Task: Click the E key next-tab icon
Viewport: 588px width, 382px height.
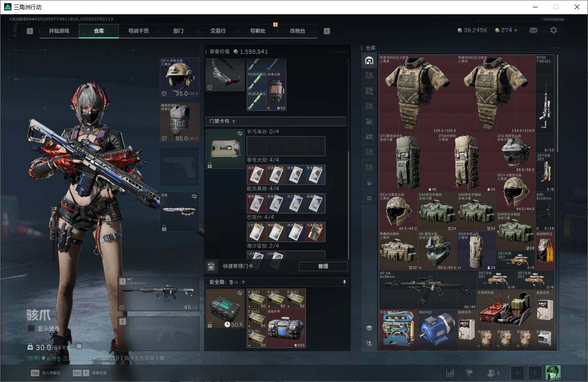Action: tap(327, 31)
